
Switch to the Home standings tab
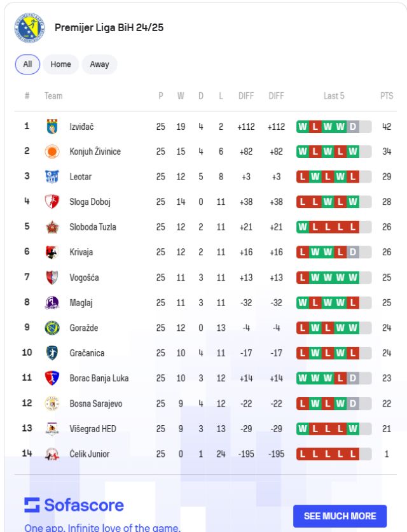tap(61, 64)
